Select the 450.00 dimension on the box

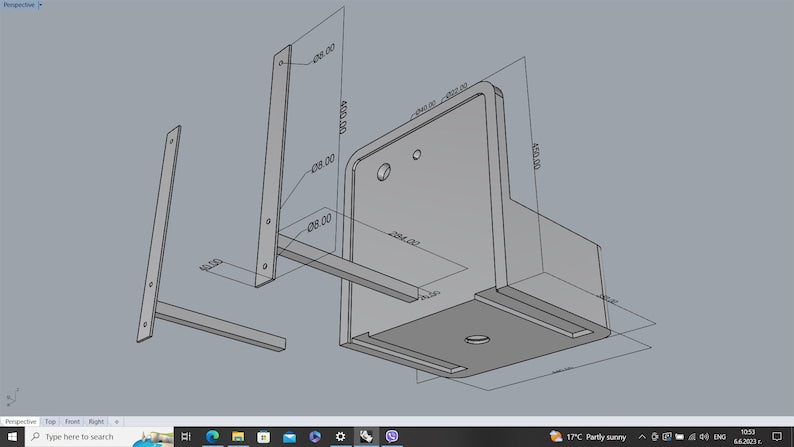click(x=536, y=156)
